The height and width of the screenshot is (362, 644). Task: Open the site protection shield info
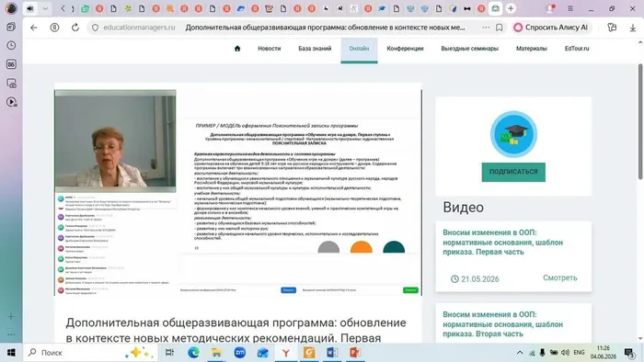(x=96, y=28)
